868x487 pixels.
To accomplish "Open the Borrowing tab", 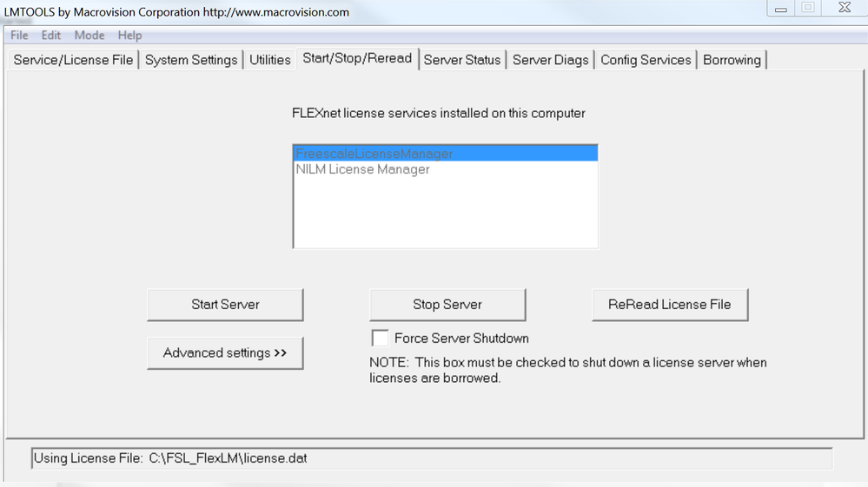I will tap(732, 60).
